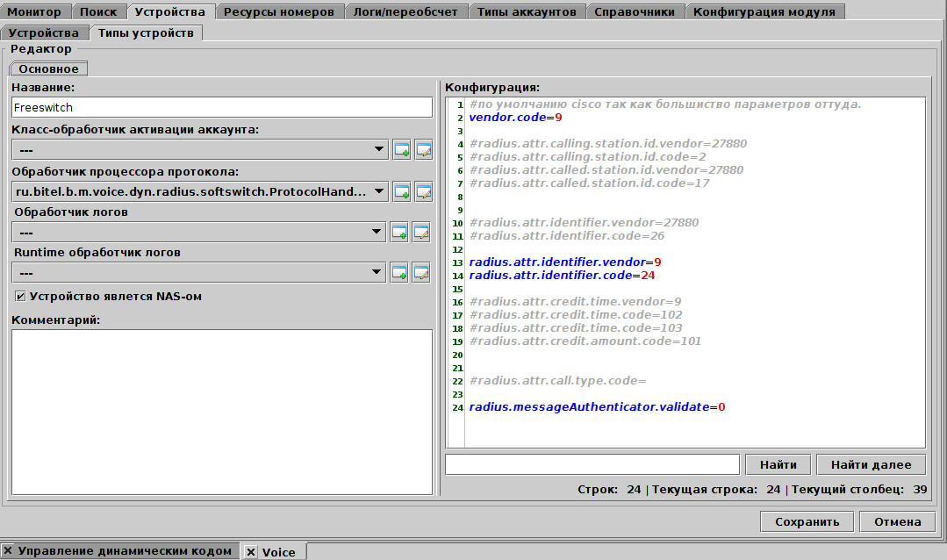Click edit icon for Runtime обработчик логов

click(422, 273)
